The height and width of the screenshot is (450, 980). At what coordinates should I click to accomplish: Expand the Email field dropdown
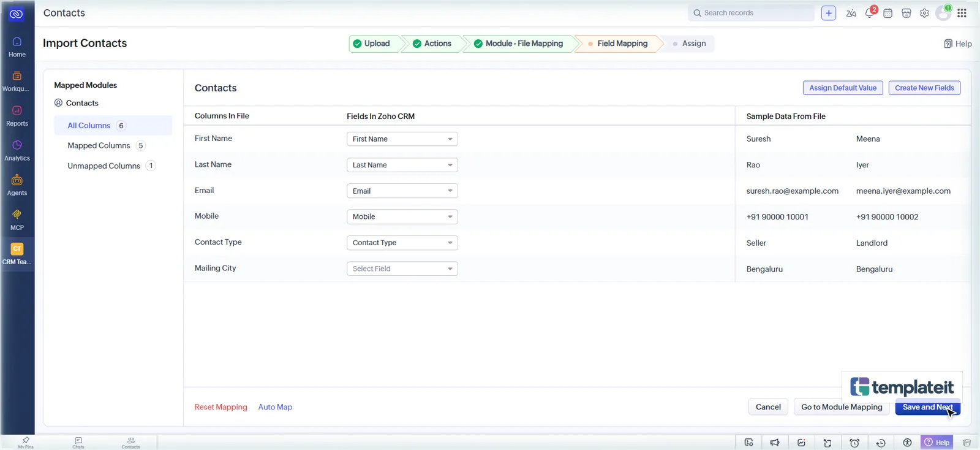(x=402, y=191)
